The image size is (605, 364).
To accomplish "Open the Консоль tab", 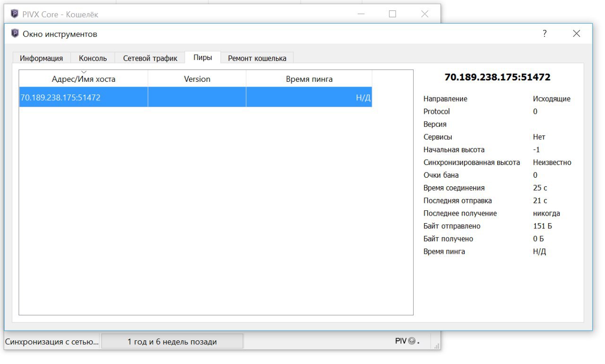I will point(93,58).
